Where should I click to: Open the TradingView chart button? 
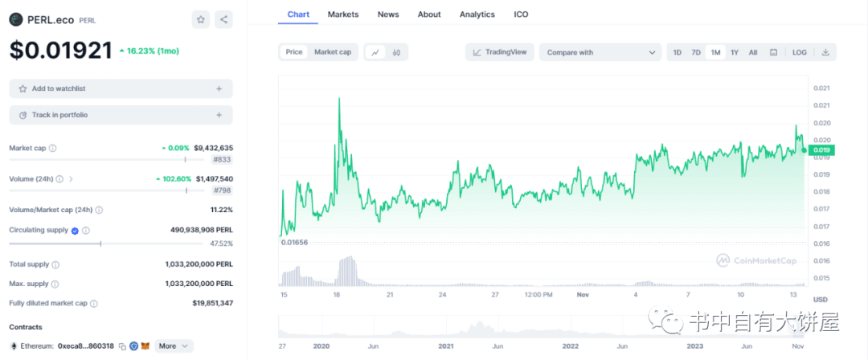pyautogui.click(x=500, y=52)
